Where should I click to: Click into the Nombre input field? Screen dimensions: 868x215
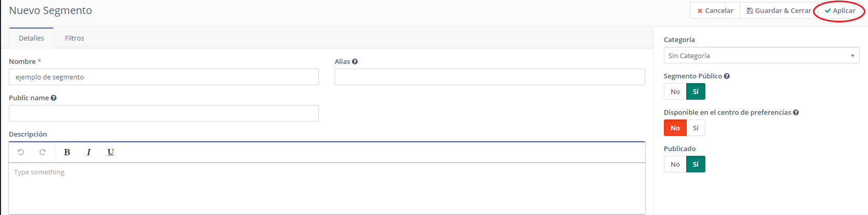(164, 77)
